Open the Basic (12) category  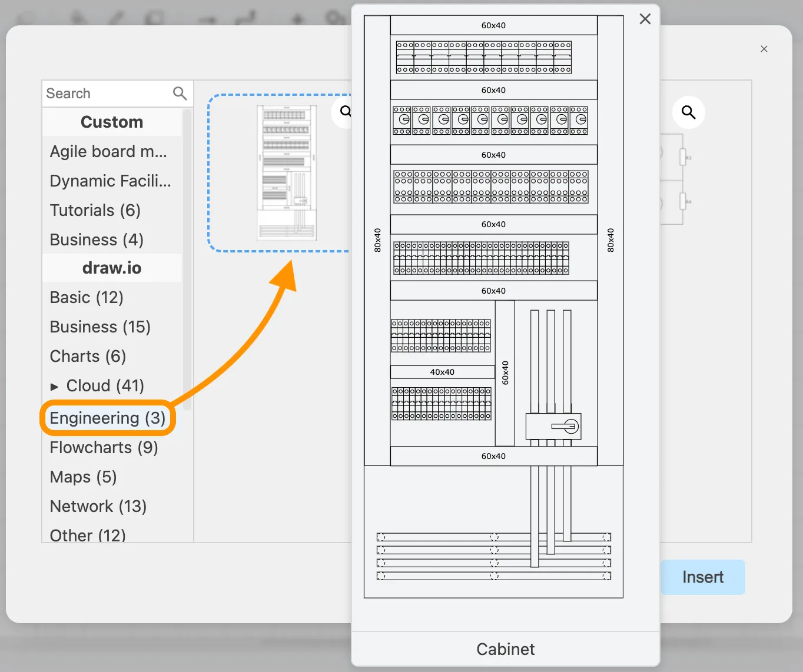[87, 297]
